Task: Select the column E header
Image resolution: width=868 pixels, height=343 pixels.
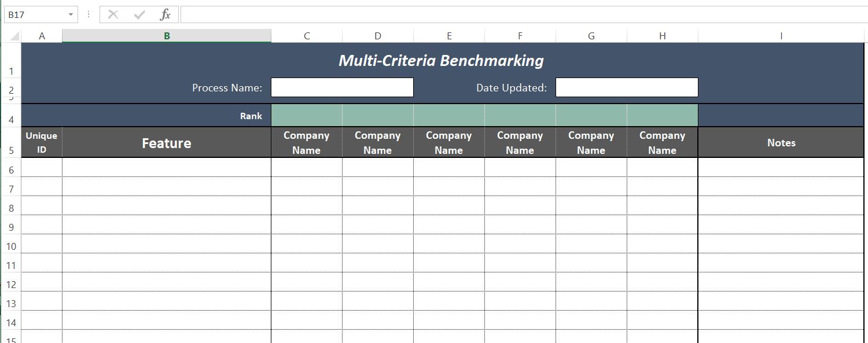Action: point(449,36)
